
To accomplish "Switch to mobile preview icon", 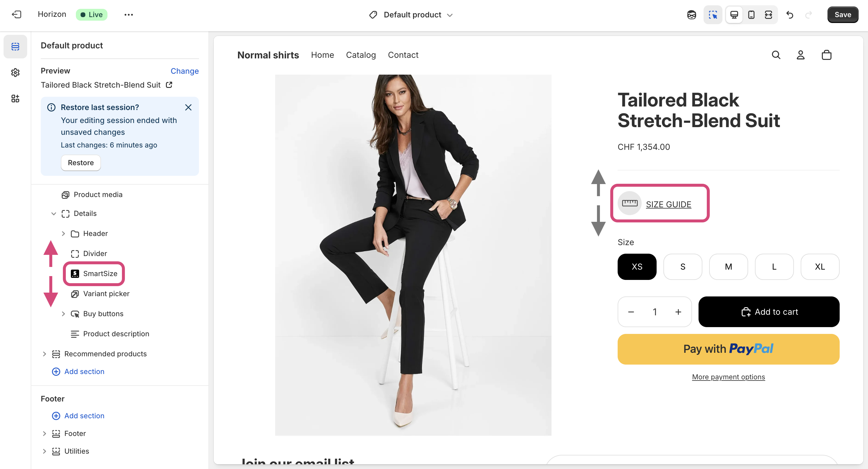I will 751,14.
